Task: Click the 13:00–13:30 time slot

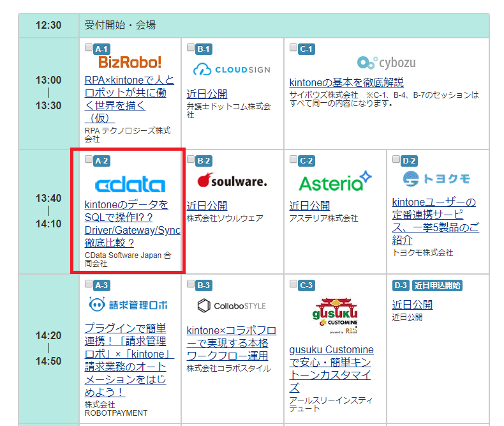Action: 48,93
